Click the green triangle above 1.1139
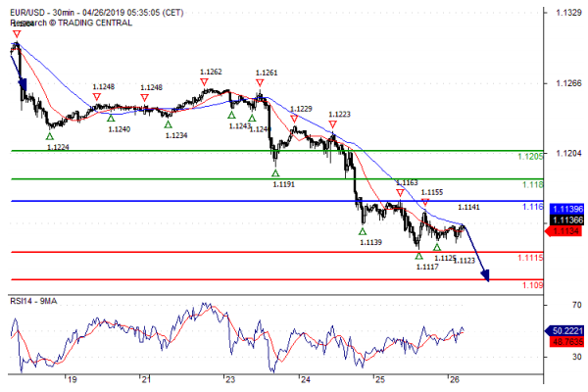 (363, 231)
